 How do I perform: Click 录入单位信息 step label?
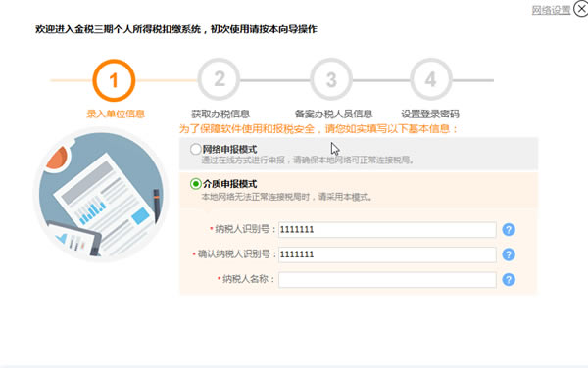116,114
